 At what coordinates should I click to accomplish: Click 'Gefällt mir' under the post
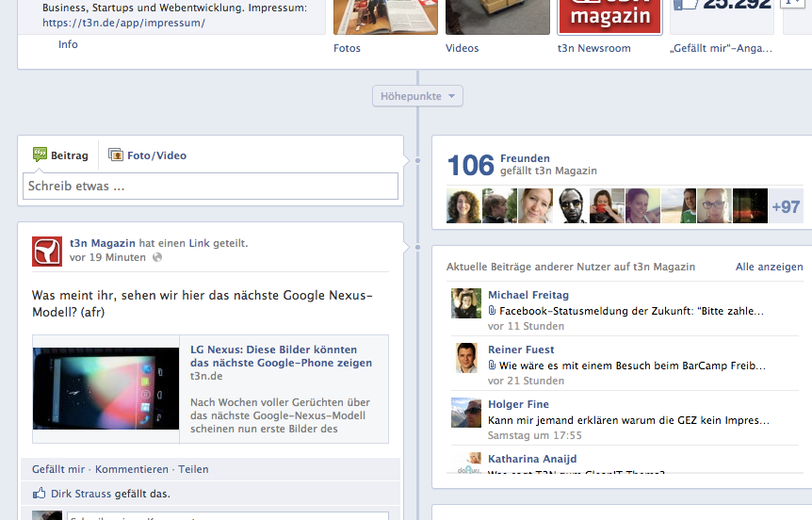[x=58, y=469]
